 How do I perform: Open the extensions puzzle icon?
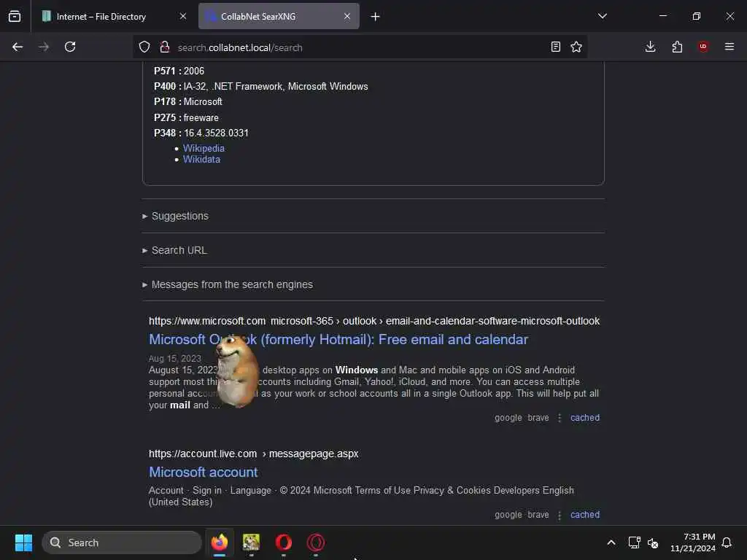pos(677,47)
